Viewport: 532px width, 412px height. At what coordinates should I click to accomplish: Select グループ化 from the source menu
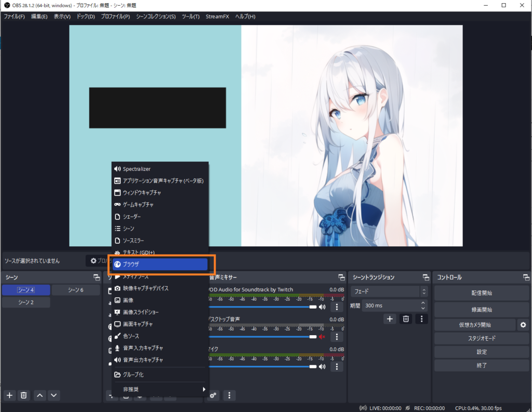(160, 375)
